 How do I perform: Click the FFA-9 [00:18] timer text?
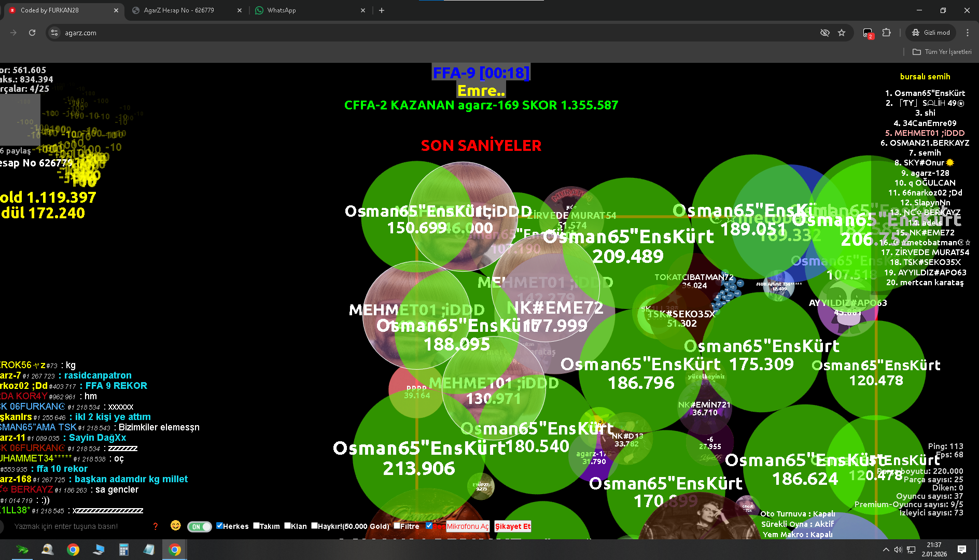pos(481,73)
